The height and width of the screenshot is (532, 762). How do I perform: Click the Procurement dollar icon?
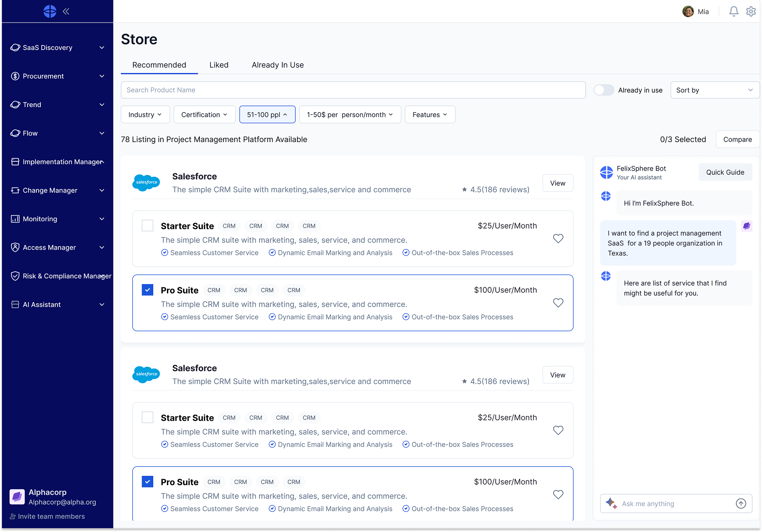tap(15, 76)
